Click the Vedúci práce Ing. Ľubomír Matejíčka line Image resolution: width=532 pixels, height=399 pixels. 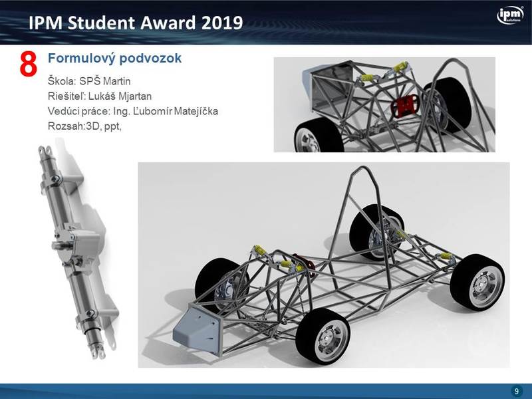[133, 111]
